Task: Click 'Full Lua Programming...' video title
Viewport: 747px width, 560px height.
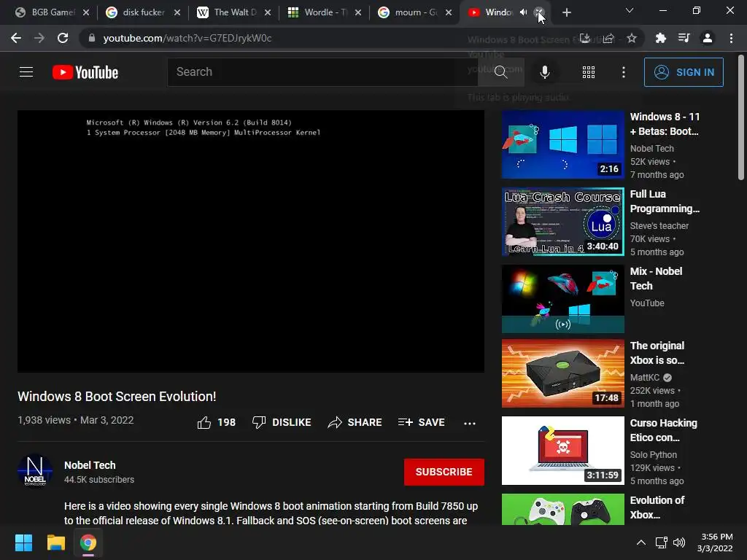Action: click(665, 201)
